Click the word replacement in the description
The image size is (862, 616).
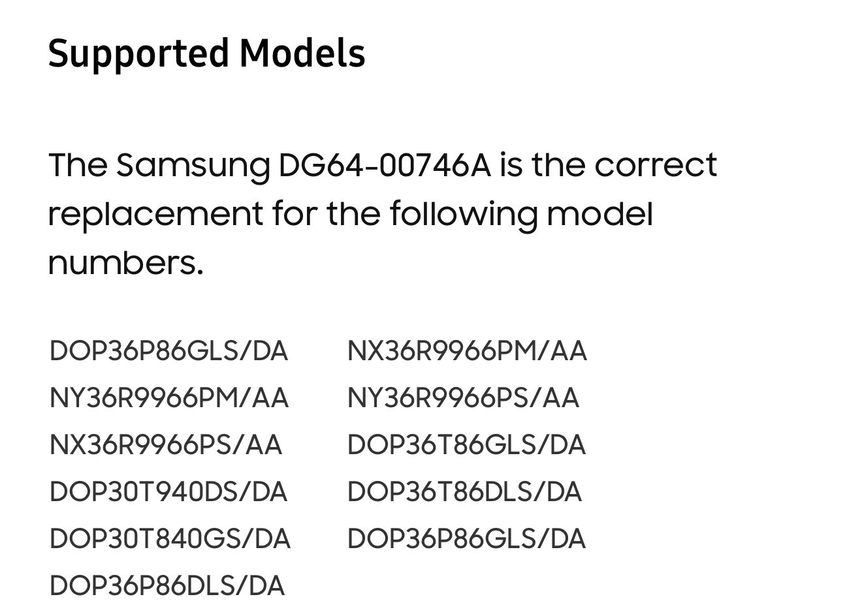[155, 215]
